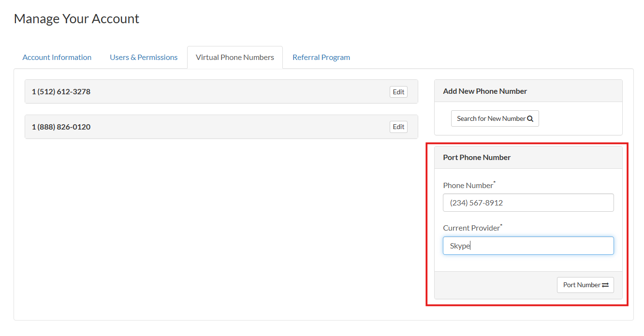The width and height of the screenshot is (644, 336).
Task: Open the Referral Program tab
Action: (321, 57)
